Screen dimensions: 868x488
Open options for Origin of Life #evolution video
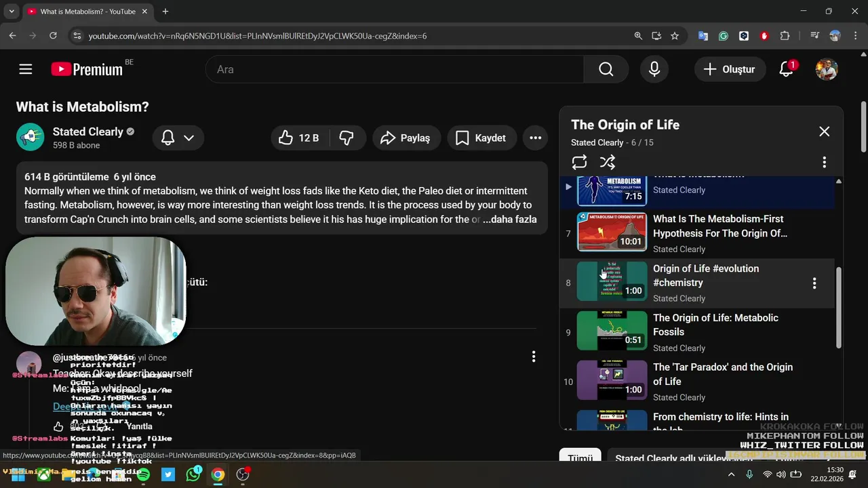814,283
